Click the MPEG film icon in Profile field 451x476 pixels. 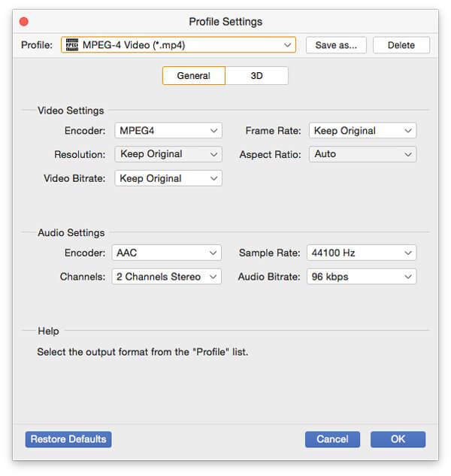(x=72, y=45)
